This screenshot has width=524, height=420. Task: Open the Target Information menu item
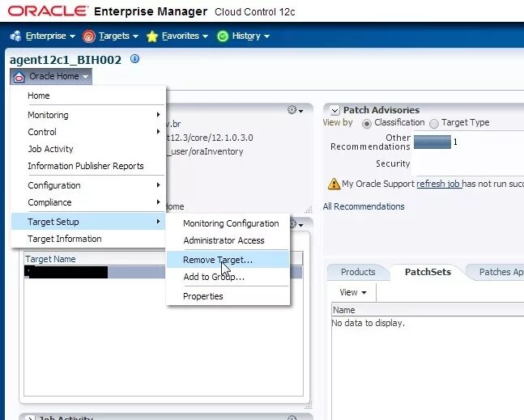coord(88,239)
